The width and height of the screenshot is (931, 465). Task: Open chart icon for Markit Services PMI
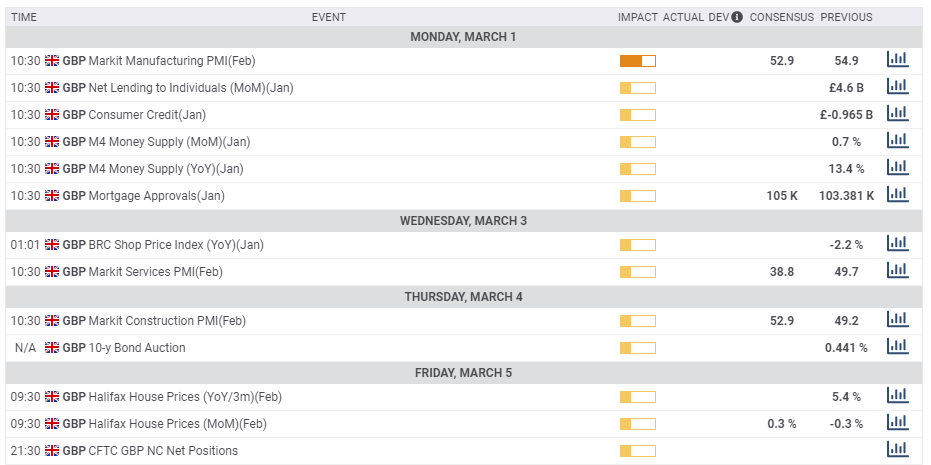[897, 271]
